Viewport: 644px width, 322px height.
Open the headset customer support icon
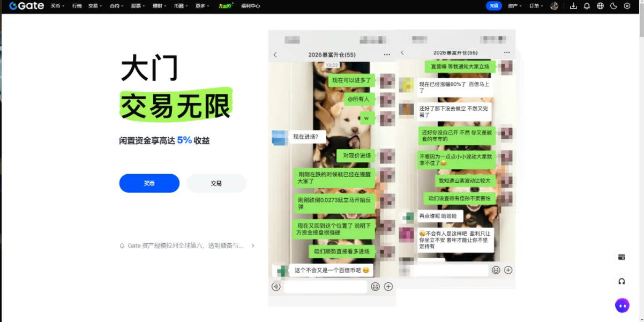(621, 281)
